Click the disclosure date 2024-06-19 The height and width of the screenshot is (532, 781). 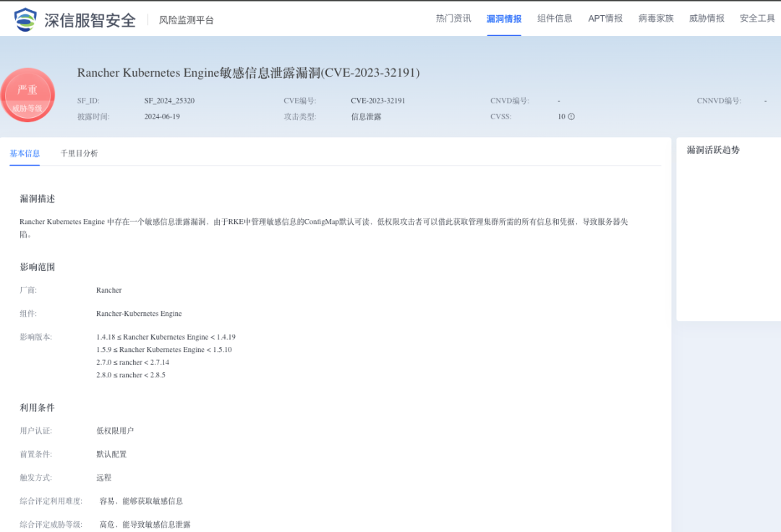(162, 116)
